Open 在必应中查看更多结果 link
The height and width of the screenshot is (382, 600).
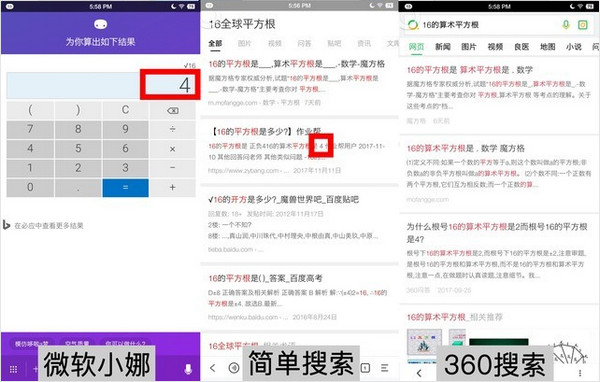pyautogui.click(x=49, y=225)
